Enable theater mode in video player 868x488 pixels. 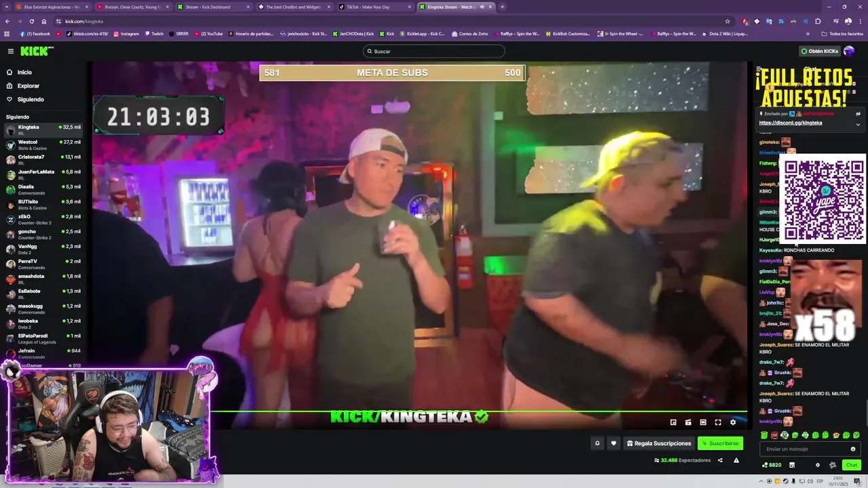click(x=703, y=422)
